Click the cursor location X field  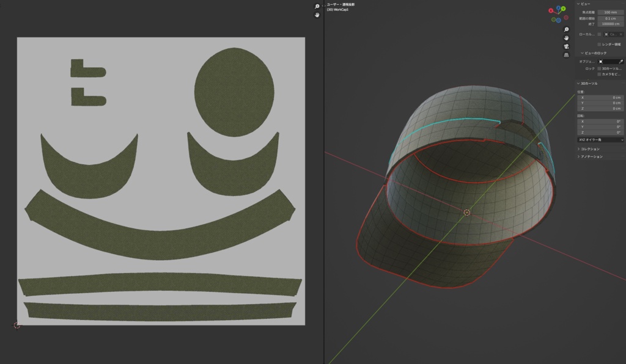tap(600, 97)
